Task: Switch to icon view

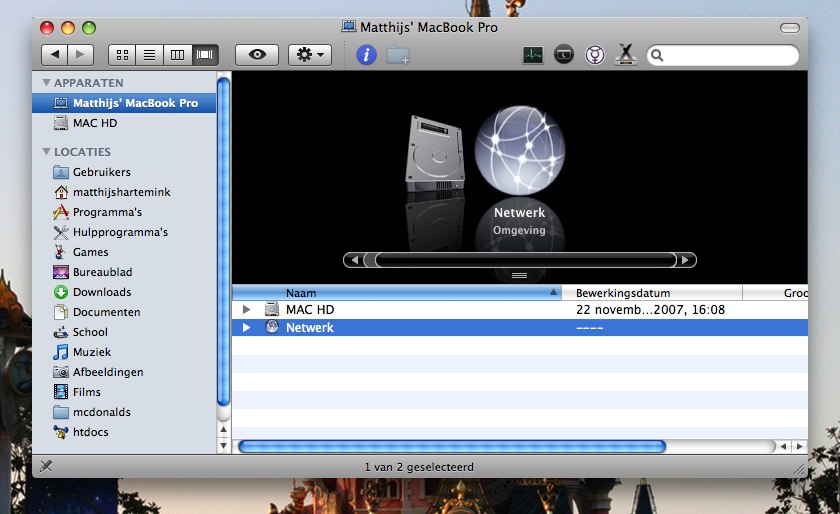Action: tap(122, 55)
